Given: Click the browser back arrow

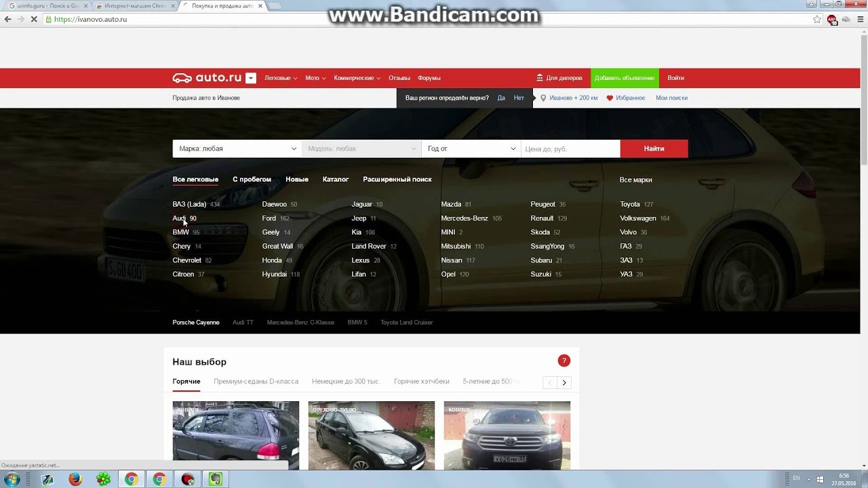Looking at the screenshot, I should tap(8, 19).
